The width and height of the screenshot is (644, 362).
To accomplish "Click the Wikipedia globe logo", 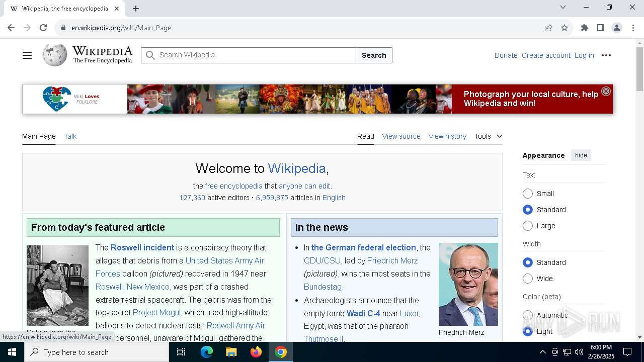I will 54,55.
